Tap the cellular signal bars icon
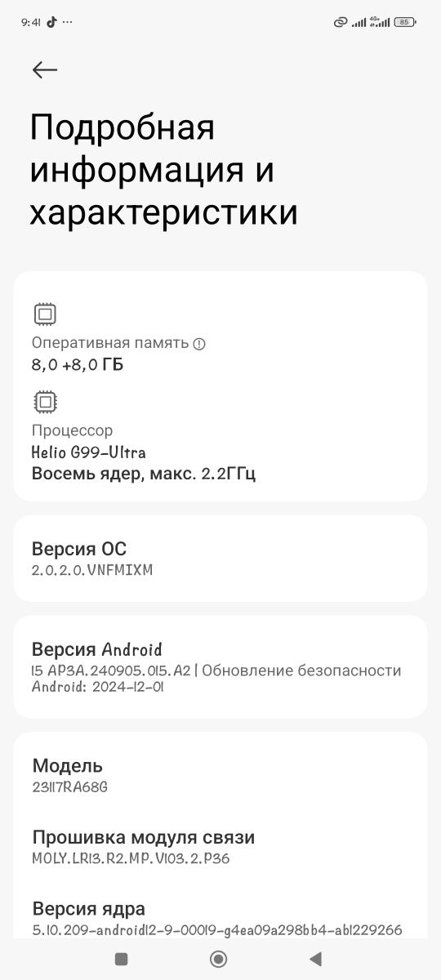The image size is (441, 980). pos(359,22)
